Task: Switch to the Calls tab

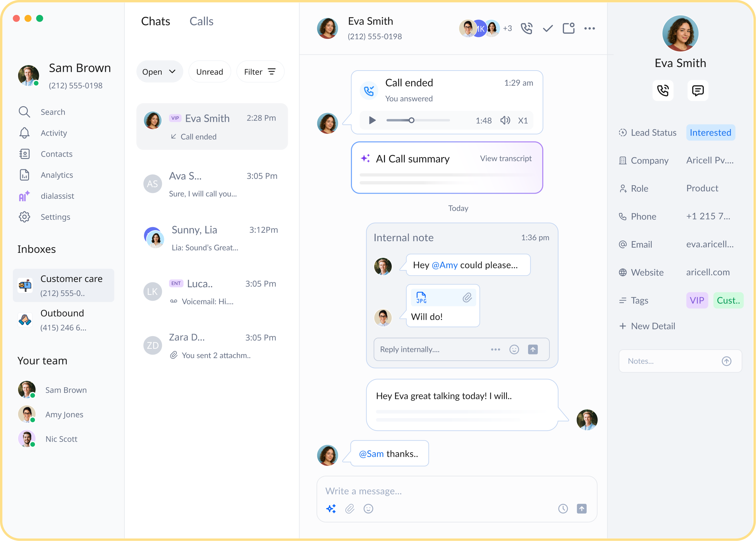Action: pos(201,21)
